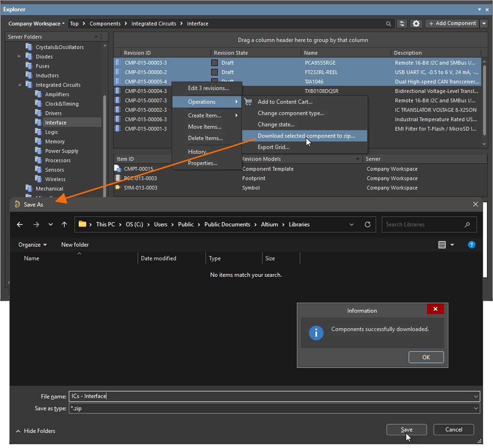Click the view layout icon in Save As
493x448 pixels.
pos(442,245)
